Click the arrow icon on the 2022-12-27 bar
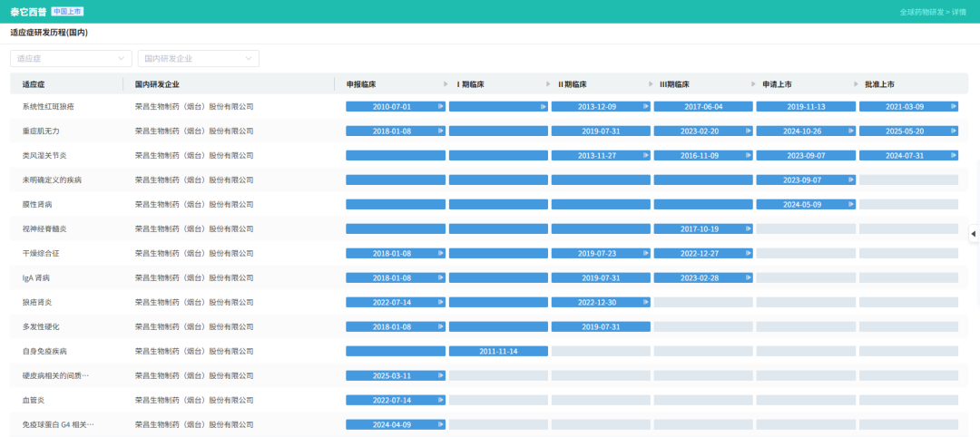Image resolution: width=980 pixels, height=437 pixels. pos(749,253)
